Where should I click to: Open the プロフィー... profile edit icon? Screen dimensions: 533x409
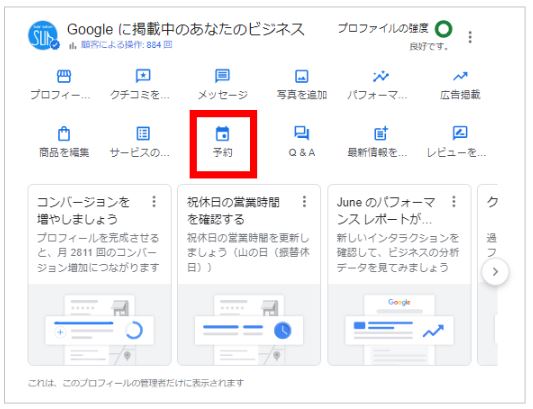[64, 76]
